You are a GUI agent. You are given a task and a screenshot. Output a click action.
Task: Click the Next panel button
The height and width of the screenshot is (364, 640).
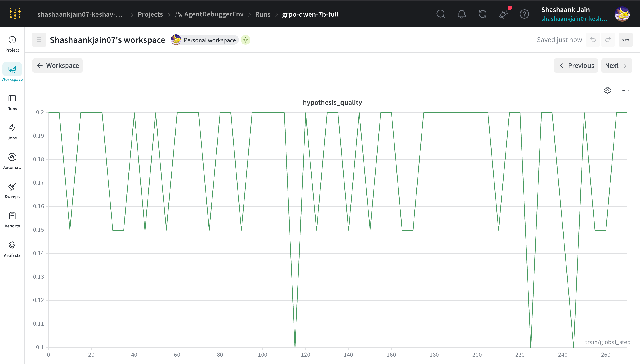pyautogui.click(x=616, y=66)
